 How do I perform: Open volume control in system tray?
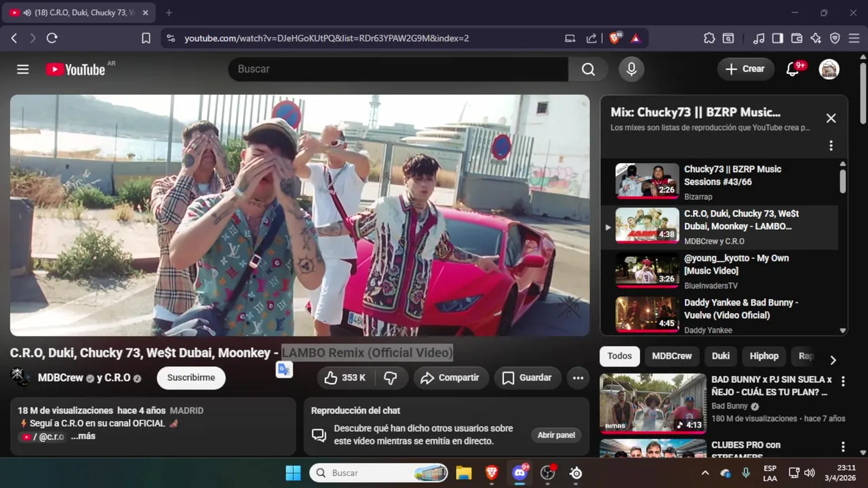[x=809, y=473]
